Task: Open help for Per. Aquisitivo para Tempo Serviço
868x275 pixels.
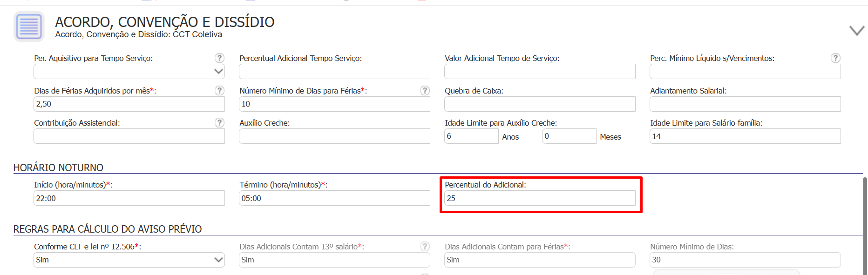Action: click(x=219, y=58)
